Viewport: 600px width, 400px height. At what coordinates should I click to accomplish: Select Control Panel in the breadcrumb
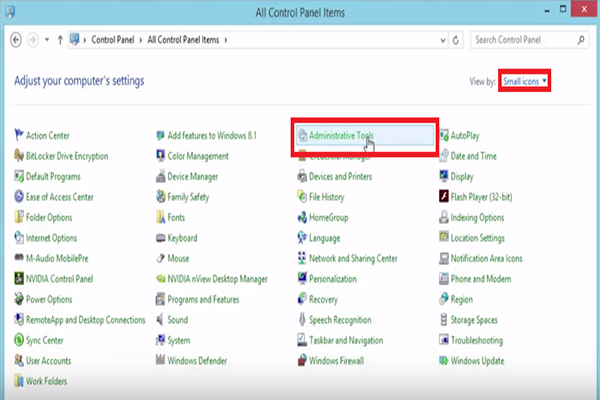[113, 40]
